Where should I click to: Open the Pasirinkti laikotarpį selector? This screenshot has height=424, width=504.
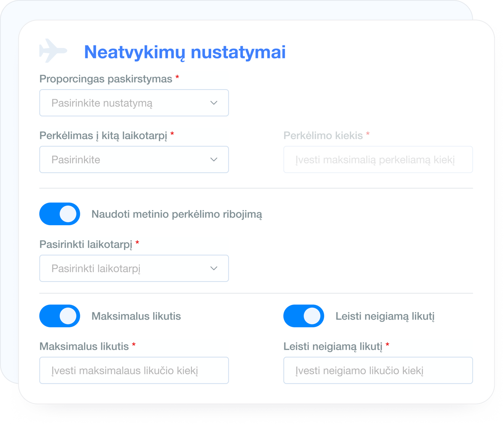[134, 268]
